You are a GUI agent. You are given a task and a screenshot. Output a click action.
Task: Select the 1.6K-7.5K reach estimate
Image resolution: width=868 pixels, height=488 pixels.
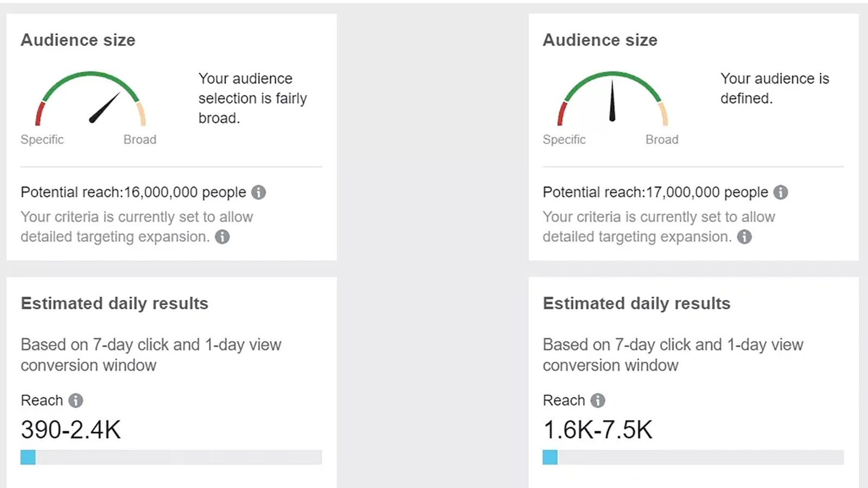tap(597, 430)
